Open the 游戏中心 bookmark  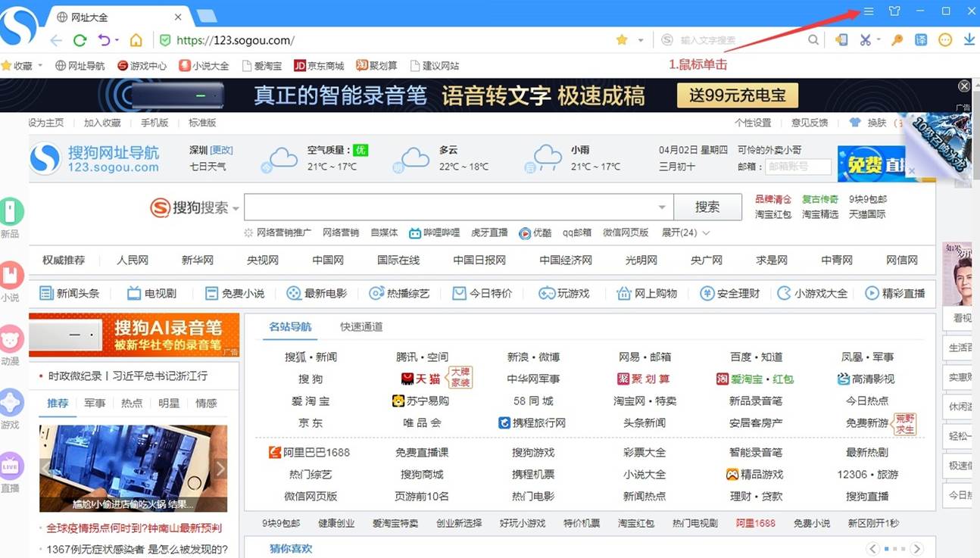click(x=142, y=66)
